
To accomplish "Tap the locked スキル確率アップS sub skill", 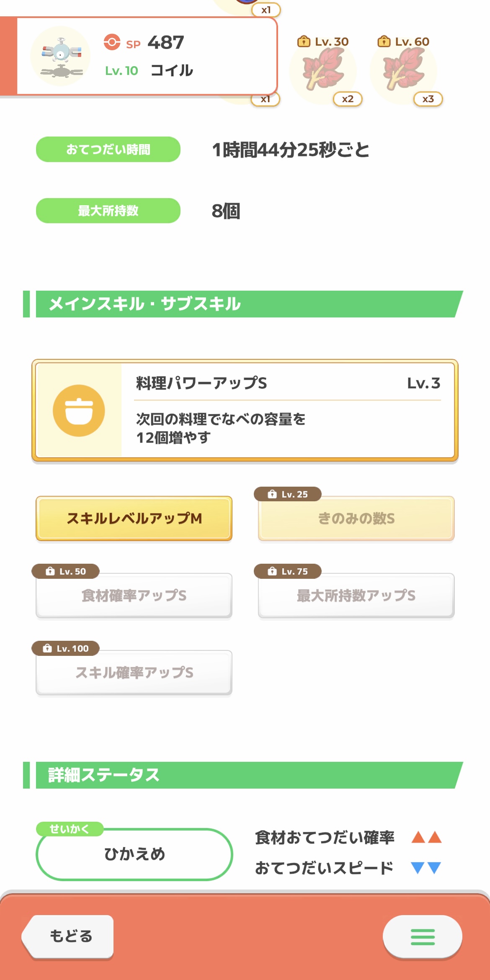I will [134, 673].
